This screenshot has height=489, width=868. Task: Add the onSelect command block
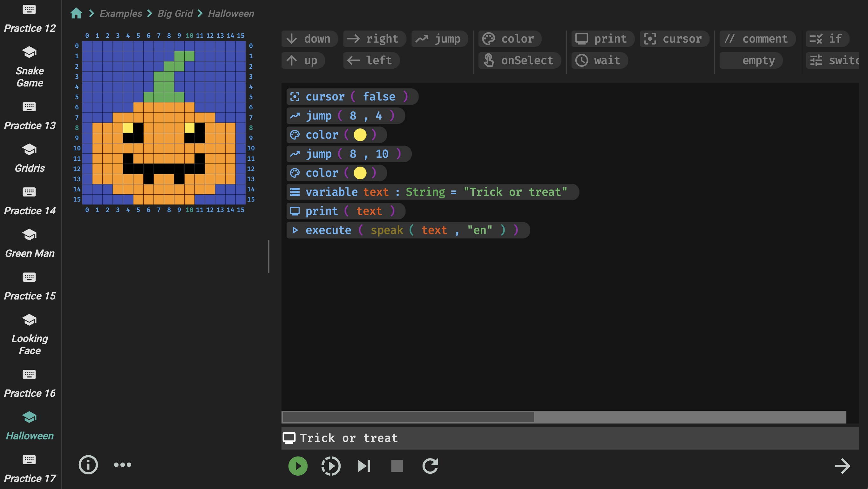519,60
